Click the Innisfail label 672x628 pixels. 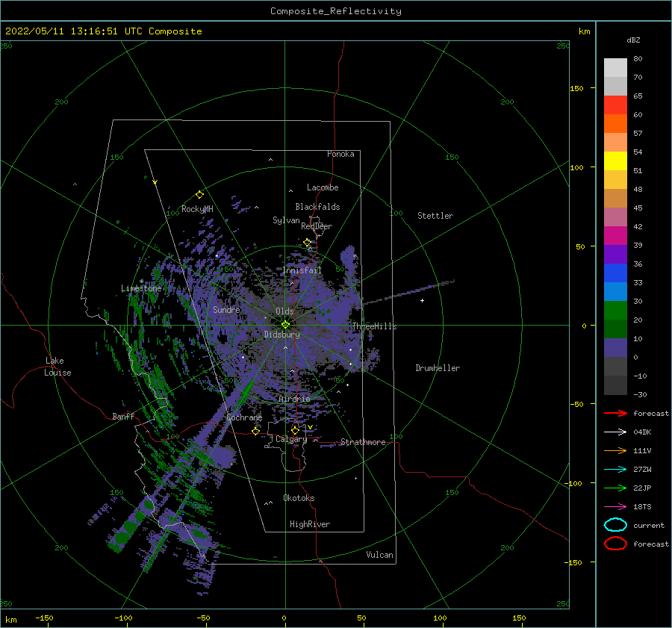302,270
